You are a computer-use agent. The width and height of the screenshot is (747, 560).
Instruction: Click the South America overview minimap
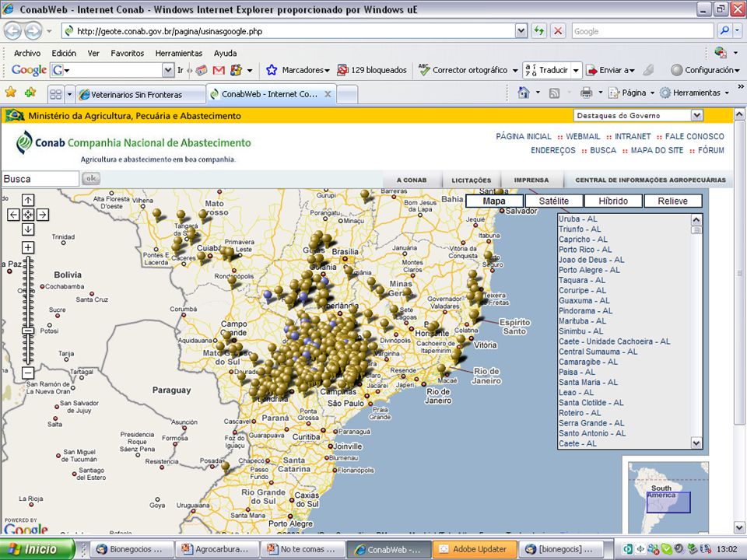click(668, 497)
